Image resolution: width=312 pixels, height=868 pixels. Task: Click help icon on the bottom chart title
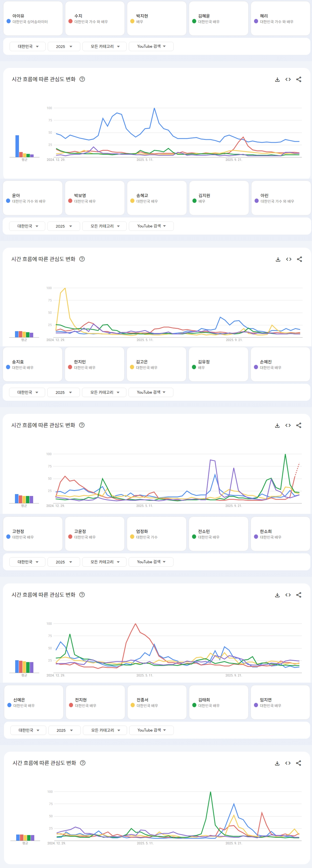(83, 763)
